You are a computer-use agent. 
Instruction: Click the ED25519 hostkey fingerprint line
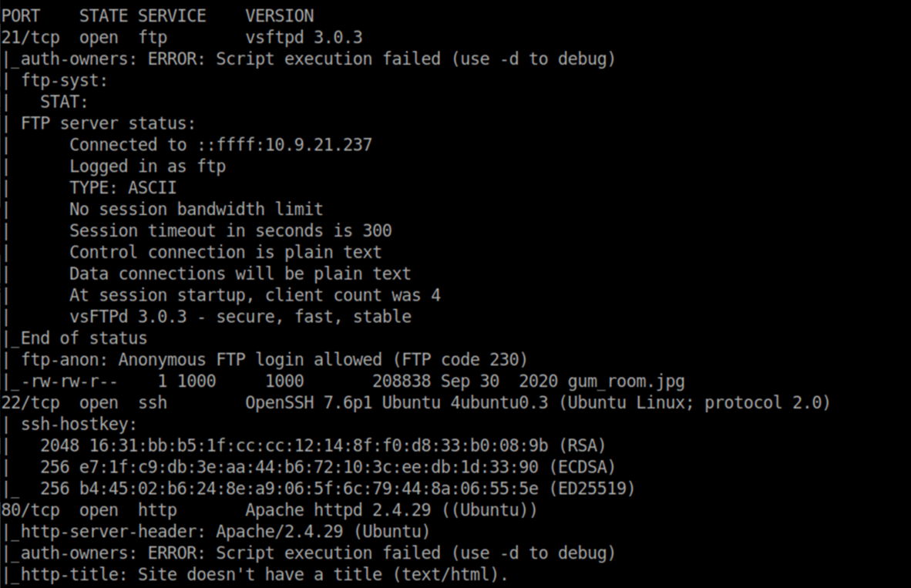pos(338,489)
